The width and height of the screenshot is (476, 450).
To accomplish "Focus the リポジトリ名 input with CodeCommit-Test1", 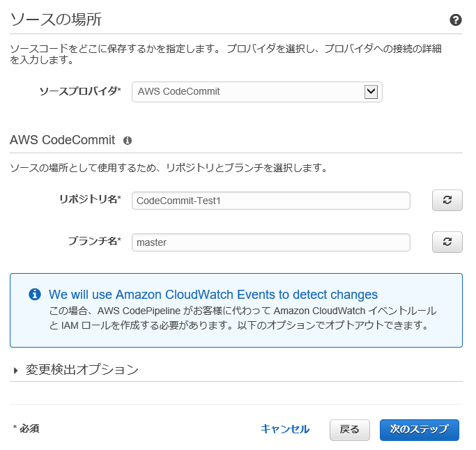I will [x=271, y=201].
